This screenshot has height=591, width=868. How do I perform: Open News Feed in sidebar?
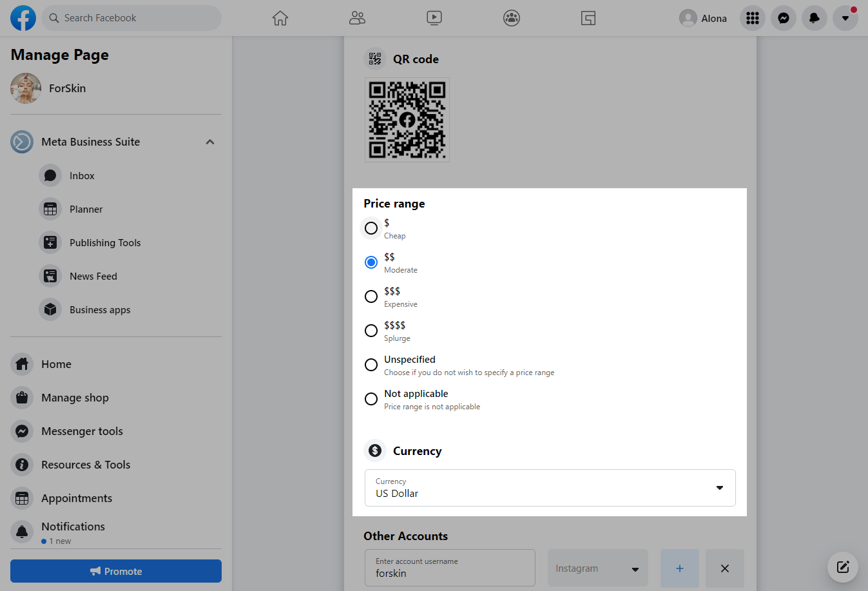93,276
